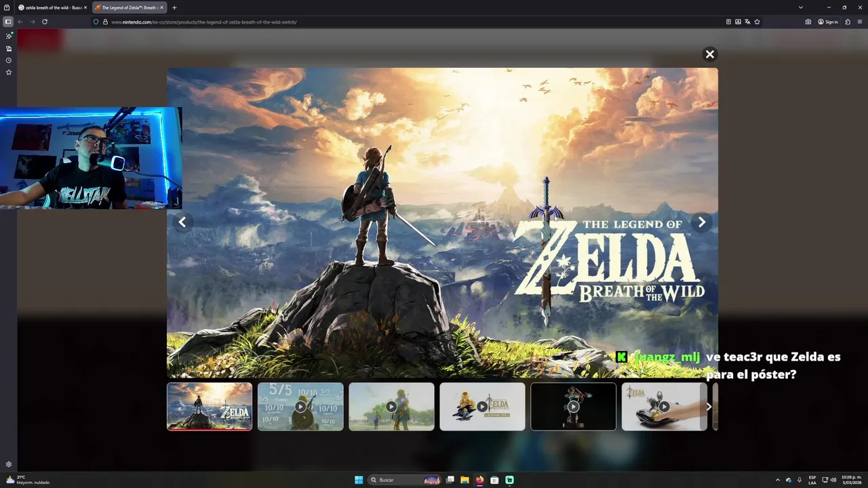Open synced tabs sidebar icon
The image size is (868, 488).
[x=9, y=48]
